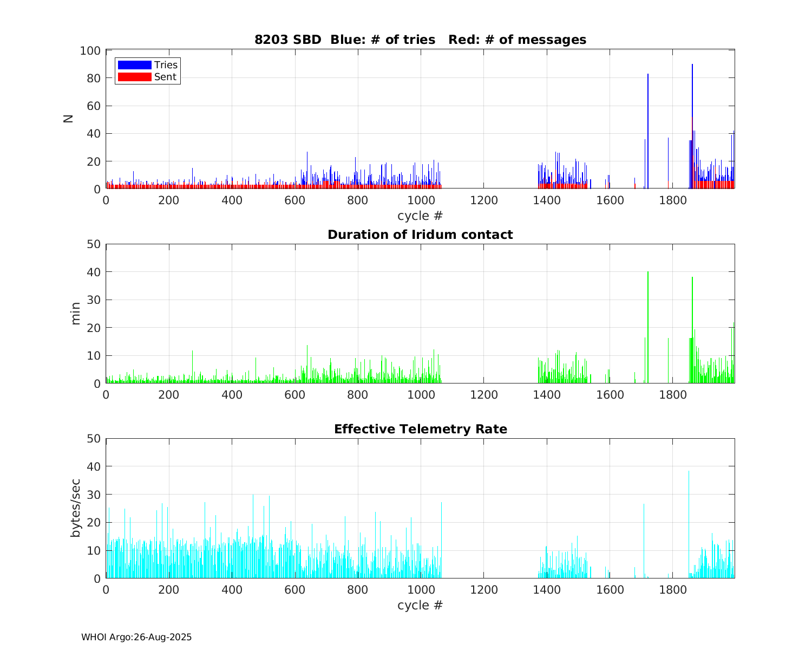Click the blue Tries legend swatch
Viewport: 812px width, 650px height.
[134, 65]
